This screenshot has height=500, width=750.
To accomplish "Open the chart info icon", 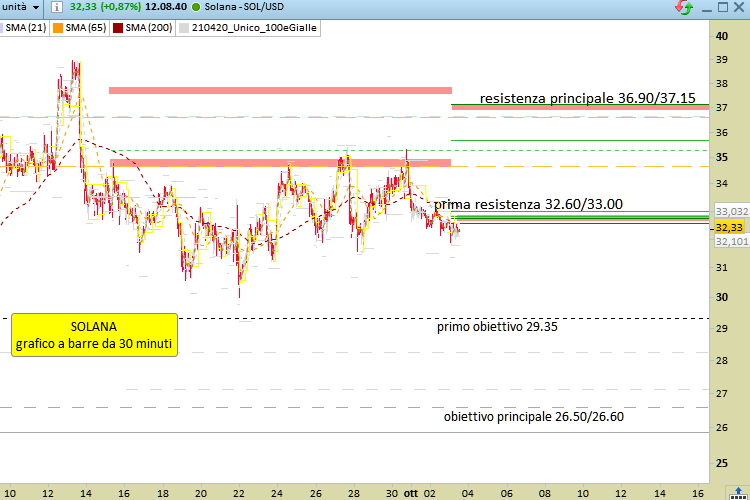I will coord(56,7).
